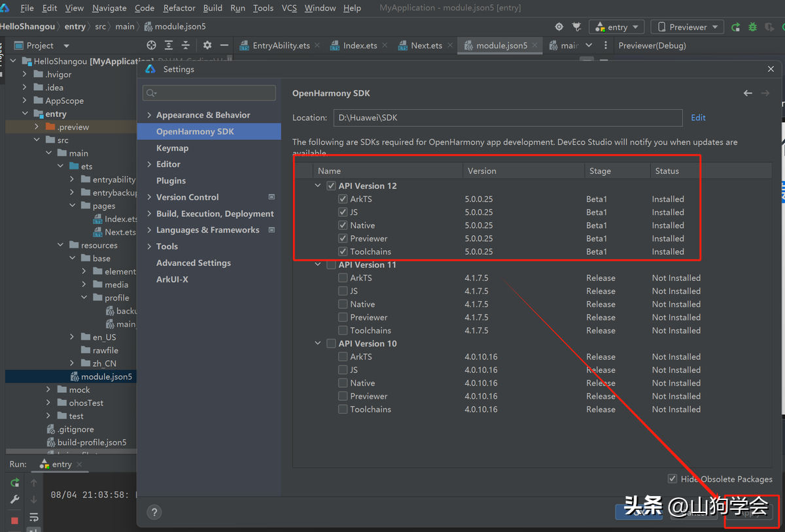Click the help question mark in Settings
This screenshot has width=785, height=532.
pyautogui.click(x=154, y=512)
